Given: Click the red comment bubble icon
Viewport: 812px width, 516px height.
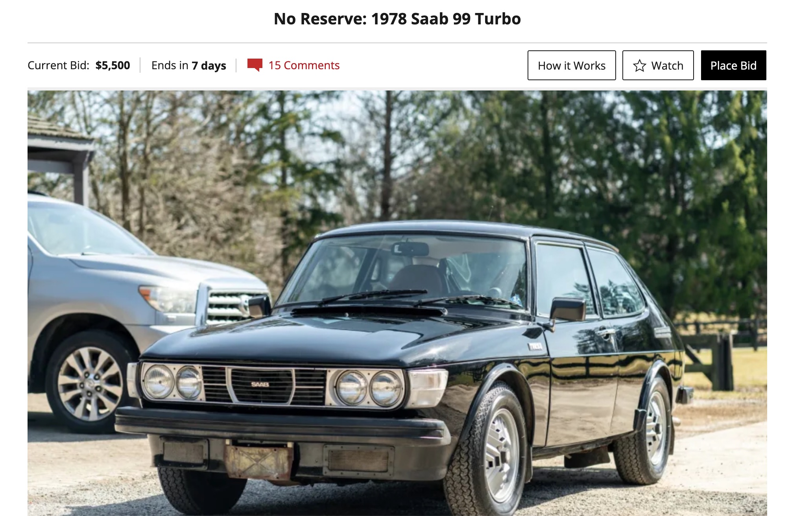Looking at the screenshot, I should 255,65.
